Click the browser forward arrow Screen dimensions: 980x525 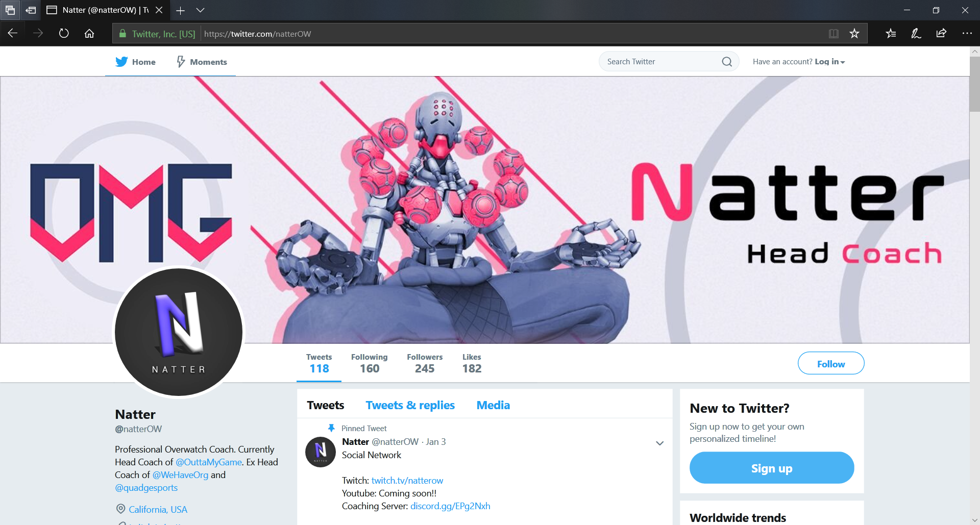point(38,34)
